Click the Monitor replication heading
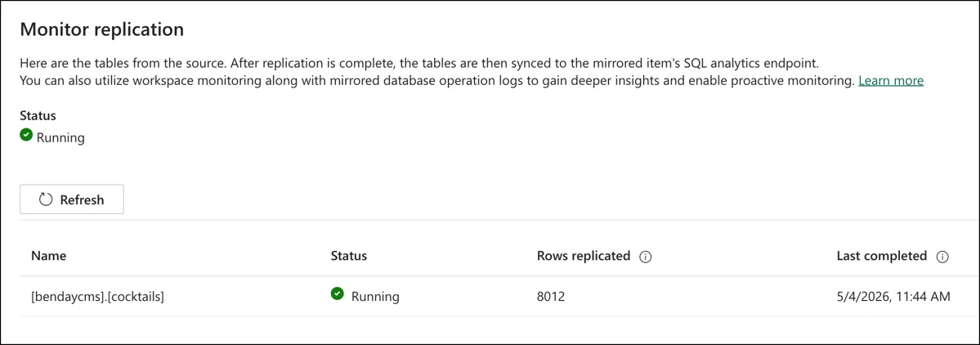 (102, 29)
